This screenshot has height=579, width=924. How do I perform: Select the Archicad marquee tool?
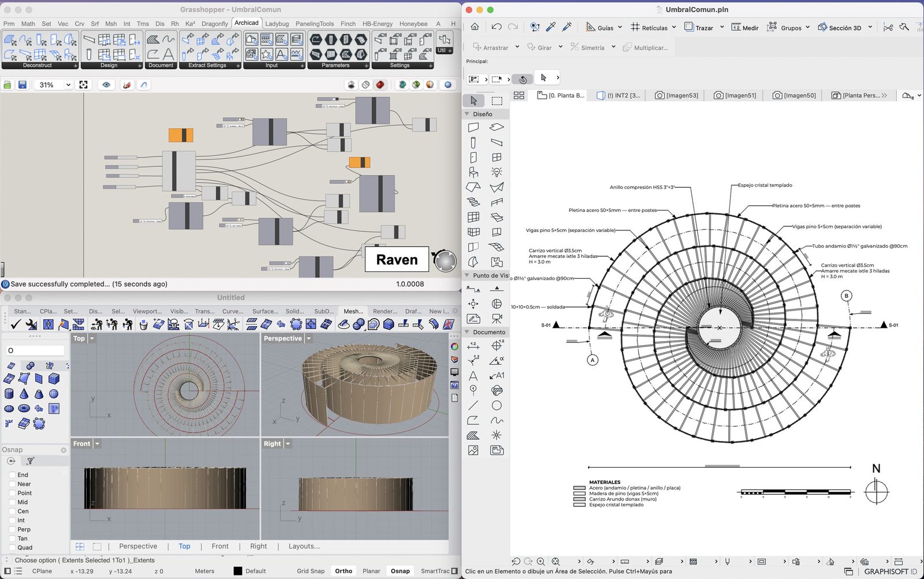(x=497, y=100)
